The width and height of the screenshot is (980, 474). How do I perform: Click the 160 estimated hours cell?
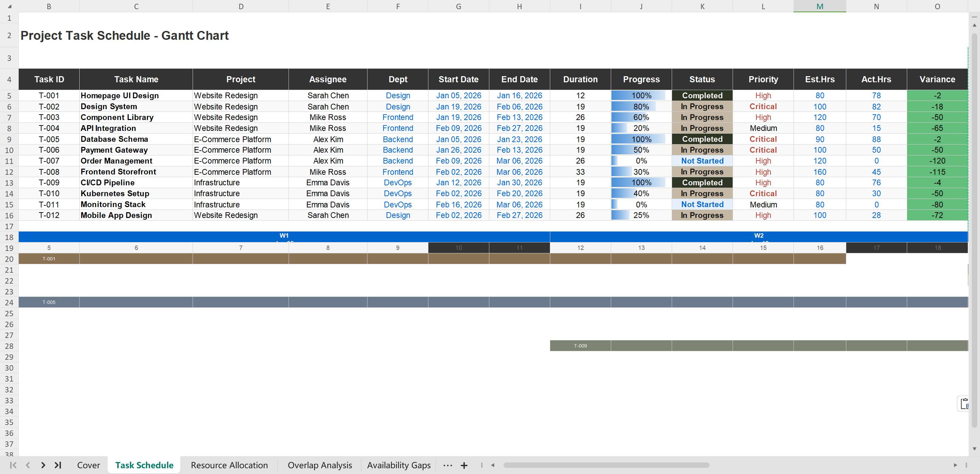[820, 172]
